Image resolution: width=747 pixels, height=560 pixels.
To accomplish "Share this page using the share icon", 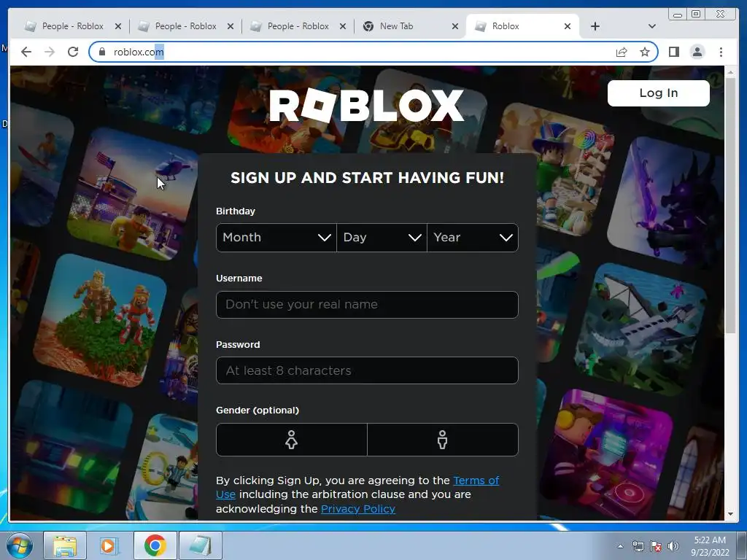I will [622, 52].
